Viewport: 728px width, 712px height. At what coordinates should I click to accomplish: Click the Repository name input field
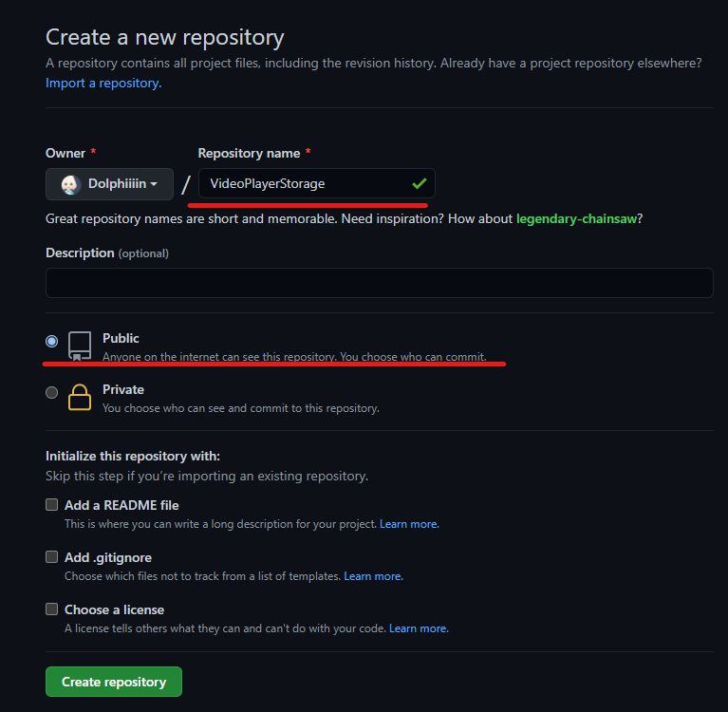317,183
